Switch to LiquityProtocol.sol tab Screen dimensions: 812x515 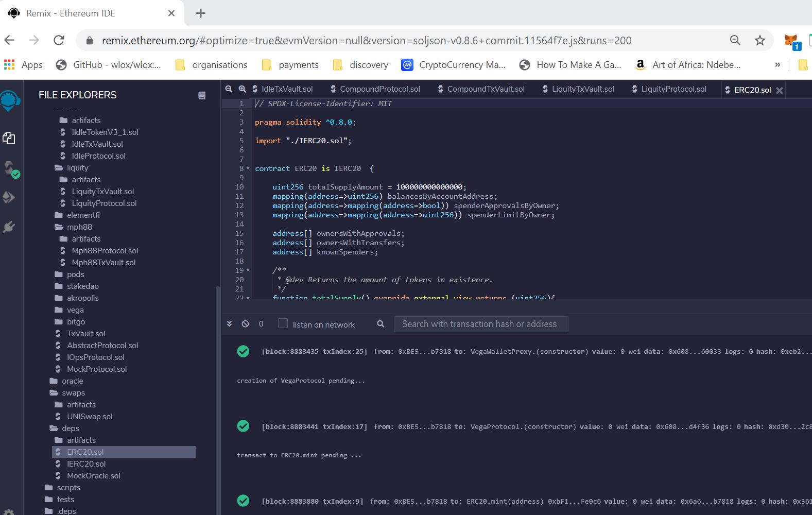click(669, 89)
